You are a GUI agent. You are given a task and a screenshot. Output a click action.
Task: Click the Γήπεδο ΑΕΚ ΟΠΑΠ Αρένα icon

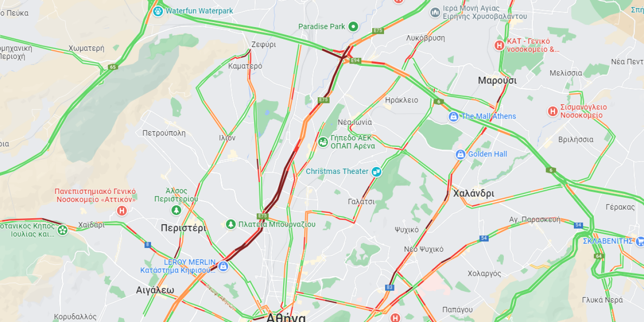tap(323, 142)
